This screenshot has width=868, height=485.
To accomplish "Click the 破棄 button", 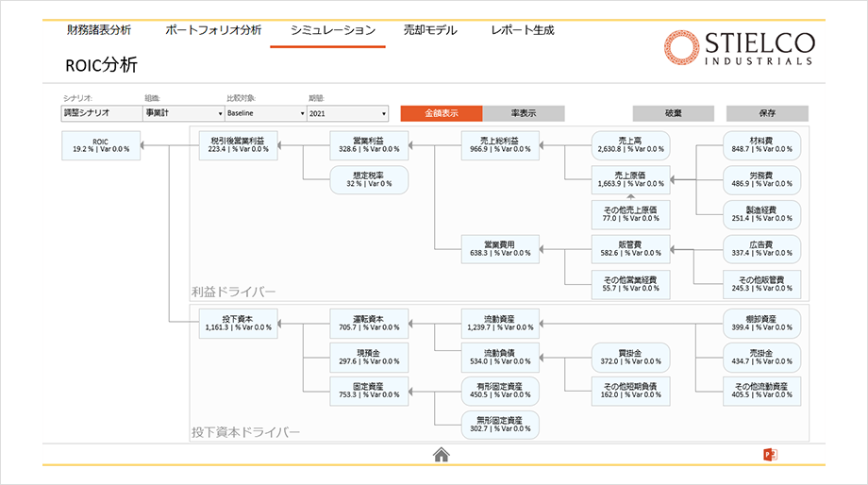I will point(673,113).
